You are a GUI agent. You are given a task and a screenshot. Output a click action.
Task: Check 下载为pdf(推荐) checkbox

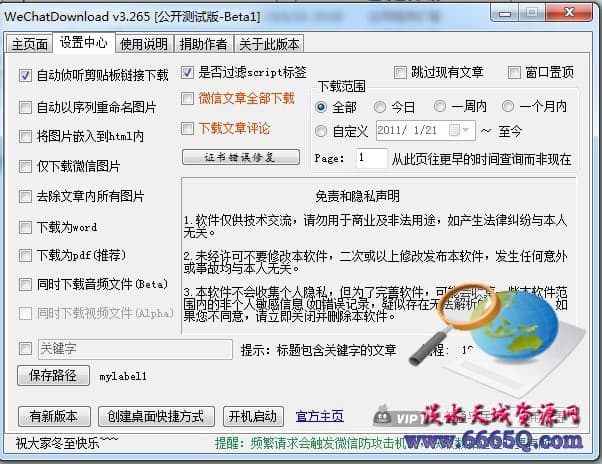[x=25, y=255]
